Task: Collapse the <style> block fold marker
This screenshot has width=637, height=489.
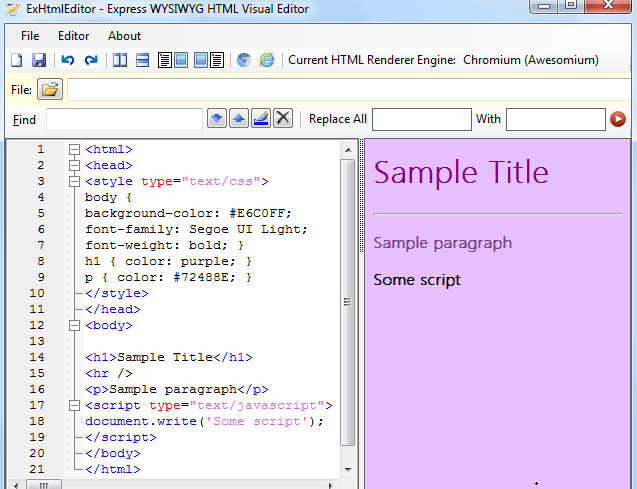Action: click(74, 182)
